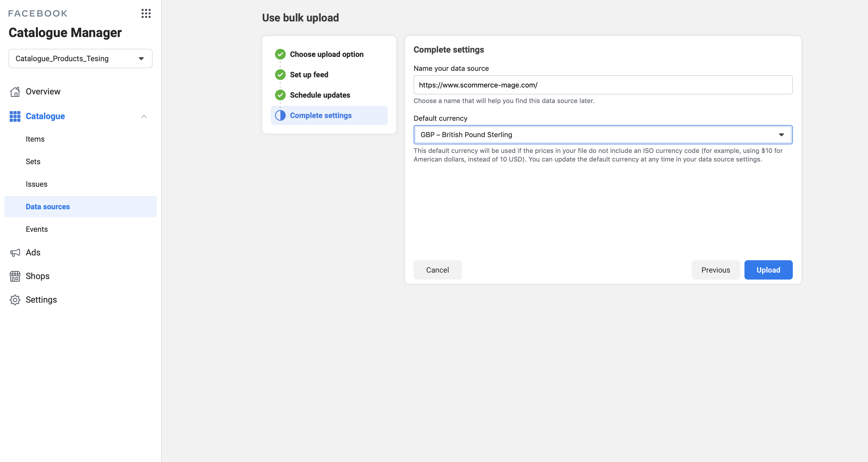Click the Overview home icon
This screenshot has width=868, height=462.
tap(15, 91)
